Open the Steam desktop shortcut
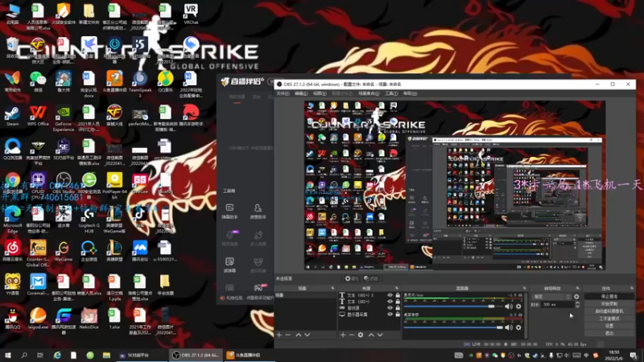Image resolution: width=644 pixels, height=362 pixels. coord(12,115)
